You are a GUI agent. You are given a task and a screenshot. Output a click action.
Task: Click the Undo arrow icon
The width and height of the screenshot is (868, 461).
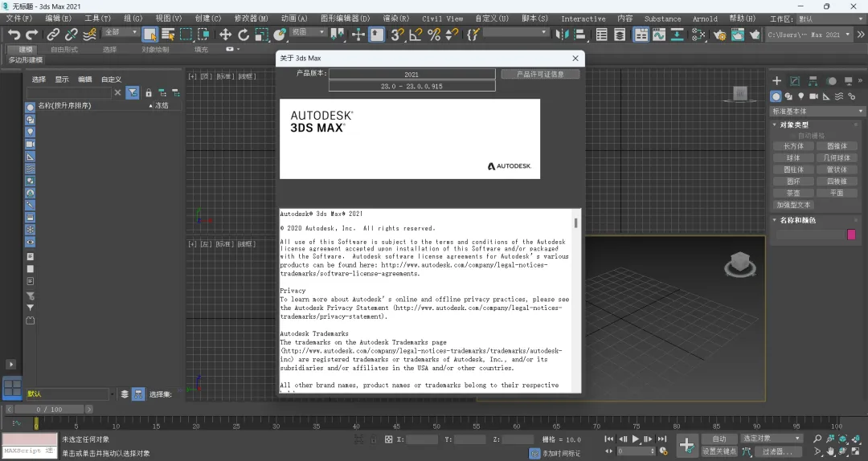[x=14, y=35]
